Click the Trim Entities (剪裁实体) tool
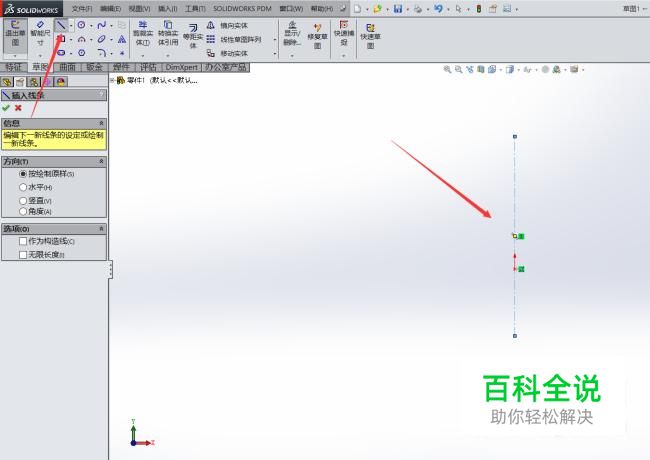This screenshot has height=460, width=650. click(x=143, y=34)
